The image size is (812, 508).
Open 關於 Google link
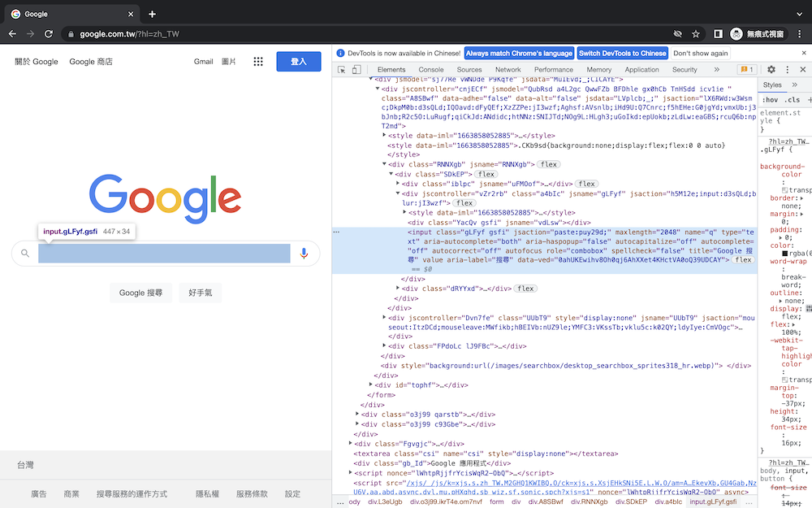coord(37,62)
